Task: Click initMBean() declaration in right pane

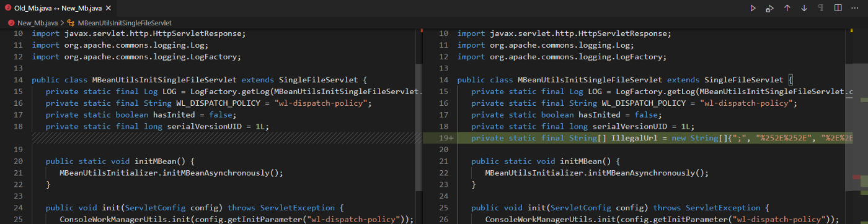Action: coord(545,162)
